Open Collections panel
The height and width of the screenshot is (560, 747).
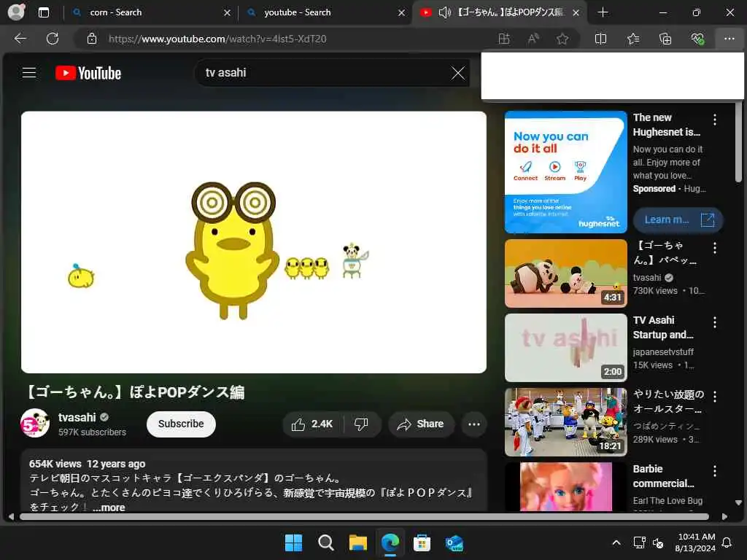(x=665, y=39)
